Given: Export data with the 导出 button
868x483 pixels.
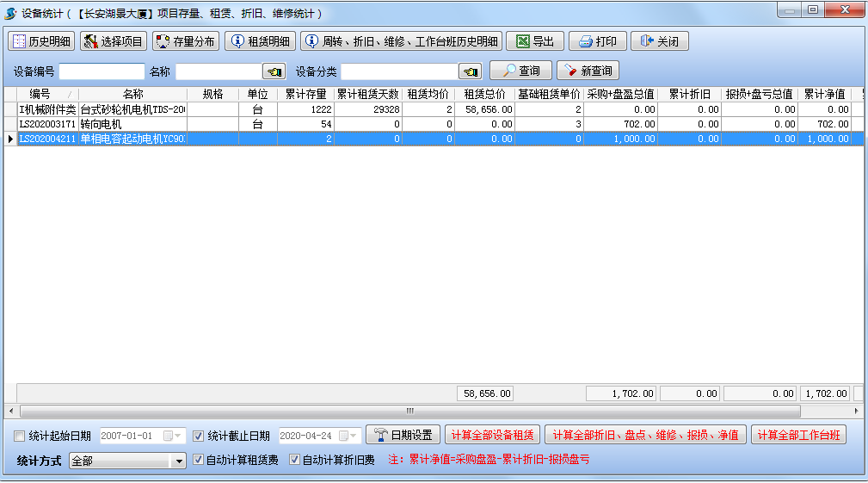Looking at the screenshot, I should pos(534,41).
